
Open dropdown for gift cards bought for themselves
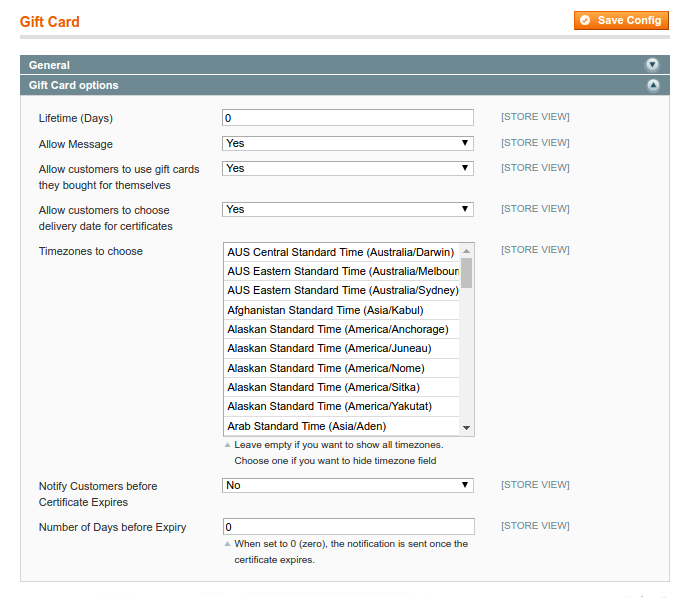click(347, 169)
